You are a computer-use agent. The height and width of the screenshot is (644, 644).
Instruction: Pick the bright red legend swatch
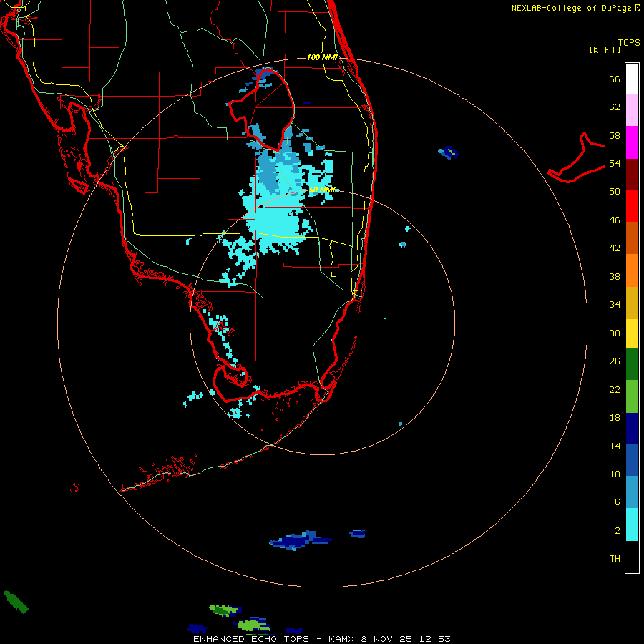632,206
